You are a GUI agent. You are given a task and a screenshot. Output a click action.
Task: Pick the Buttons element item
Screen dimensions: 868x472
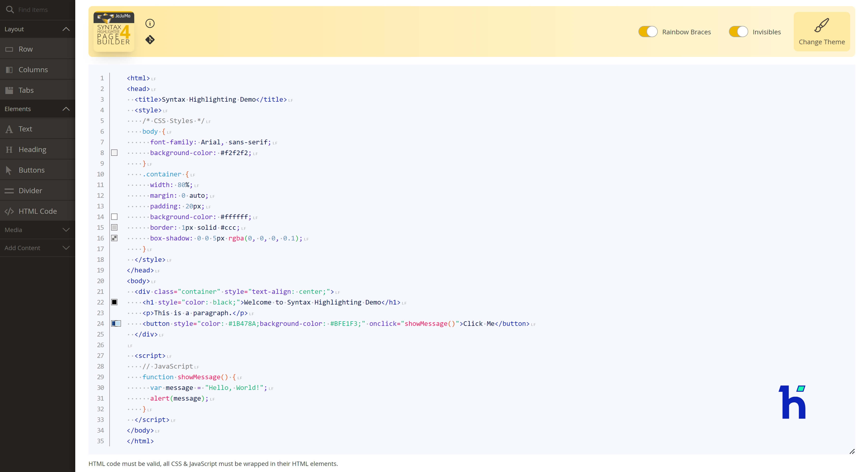click(37, 170)
